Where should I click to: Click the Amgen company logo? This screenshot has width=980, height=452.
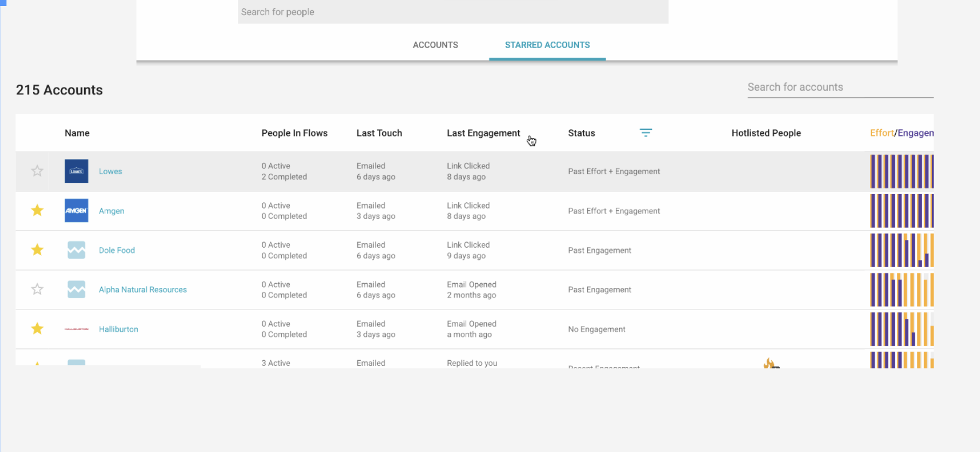pyautogui.click(x=76, y=210)
